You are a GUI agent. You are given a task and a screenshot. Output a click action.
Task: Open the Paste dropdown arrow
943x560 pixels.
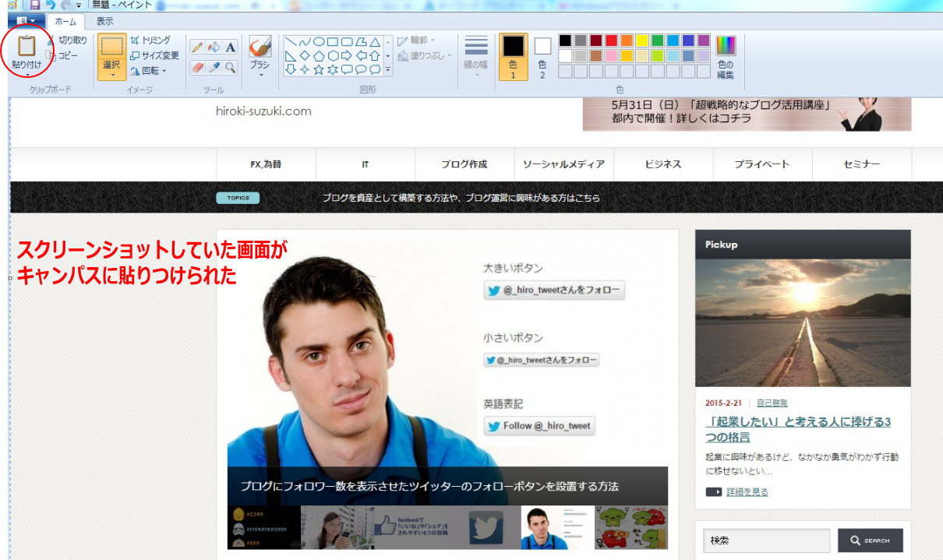[x=26, y=76]
